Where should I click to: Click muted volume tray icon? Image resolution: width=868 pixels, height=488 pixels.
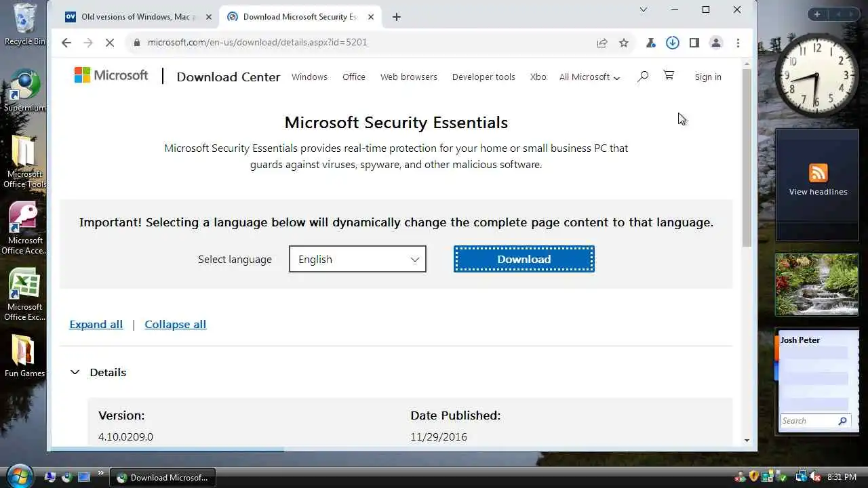point(815,477)
